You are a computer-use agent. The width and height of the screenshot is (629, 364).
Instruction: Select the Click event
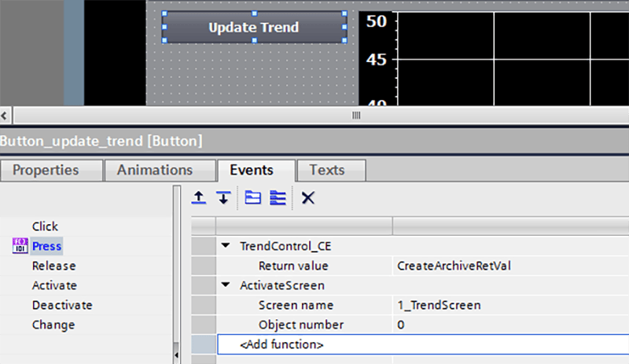45,226
